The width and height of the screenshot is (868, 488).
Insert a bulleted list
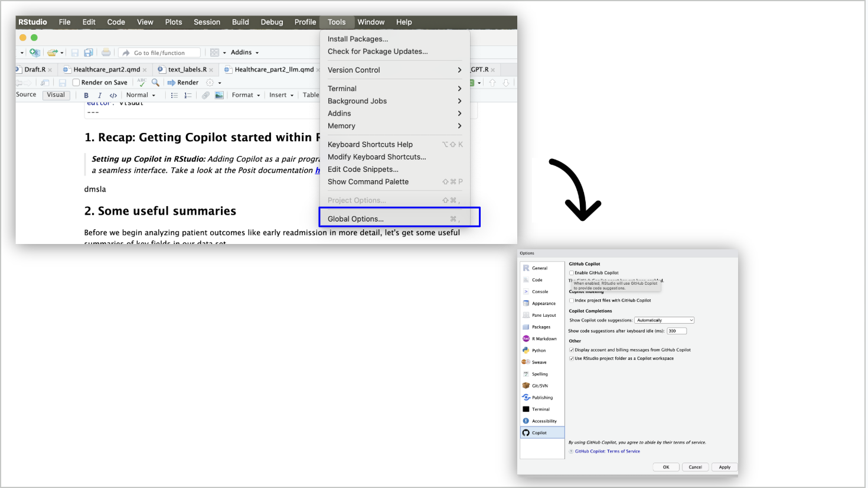tap(174, 95)
